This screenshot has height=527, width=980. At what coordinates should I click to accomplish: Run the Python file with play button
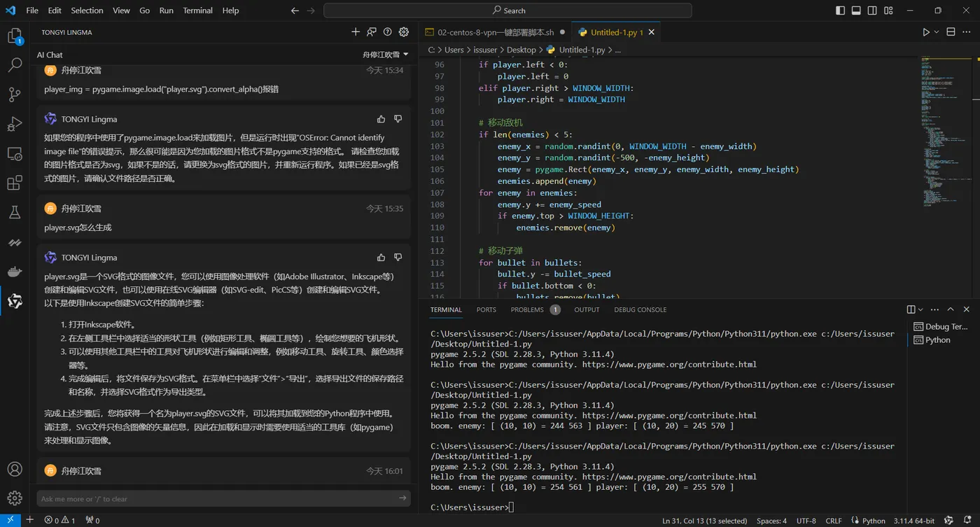[926, 32]
